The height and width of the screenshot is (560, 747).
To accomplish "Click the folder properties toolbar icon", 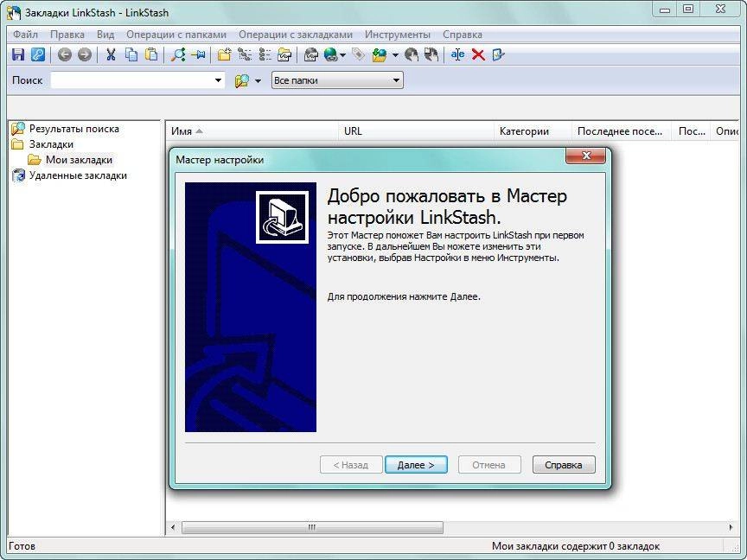I will click(x=284, y=54).
